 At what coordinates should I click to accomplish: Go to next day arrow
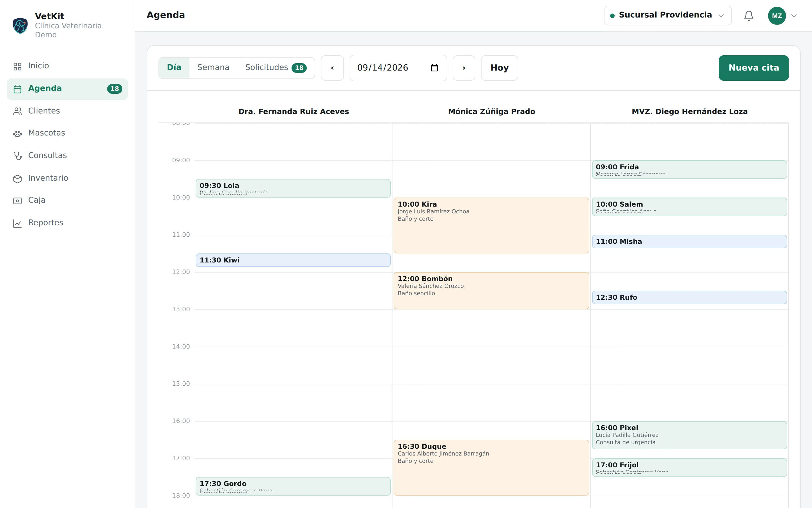(464, 68)
